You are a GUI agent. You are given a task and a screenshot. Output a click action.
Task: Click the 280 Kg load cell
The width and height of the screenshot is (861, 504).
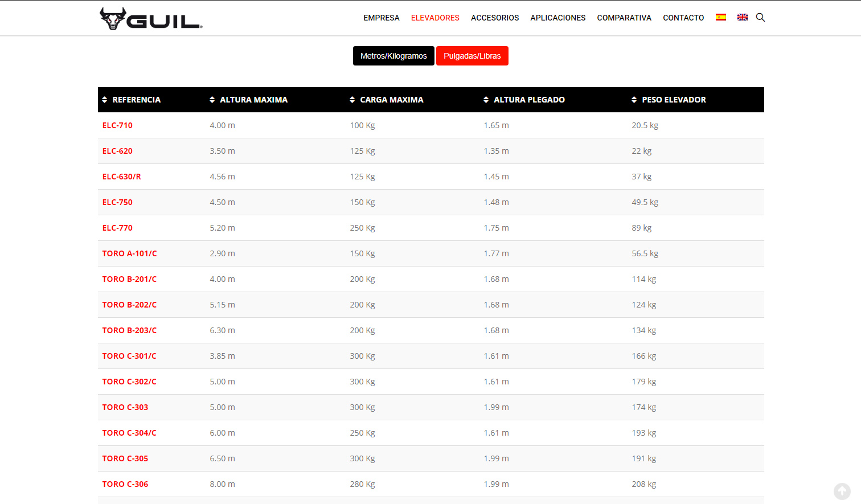click(363, 484)
